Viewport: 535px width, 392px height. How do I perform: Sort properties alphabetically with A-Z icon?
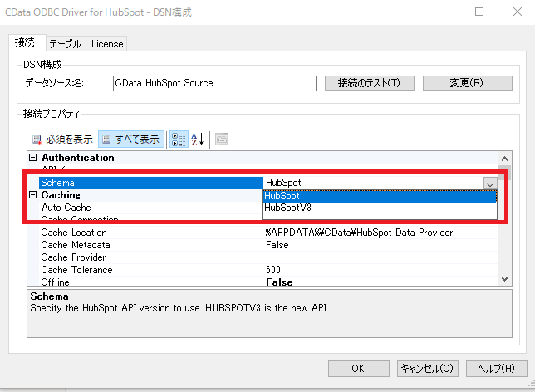click(x=198, y=140)
